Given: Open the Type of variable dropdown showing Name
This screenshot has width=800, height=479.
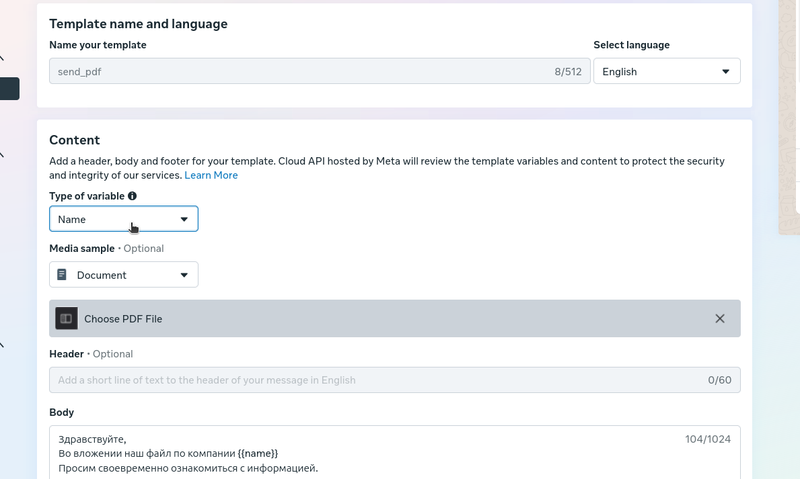Looking at the screenshot, I should 123,219.
